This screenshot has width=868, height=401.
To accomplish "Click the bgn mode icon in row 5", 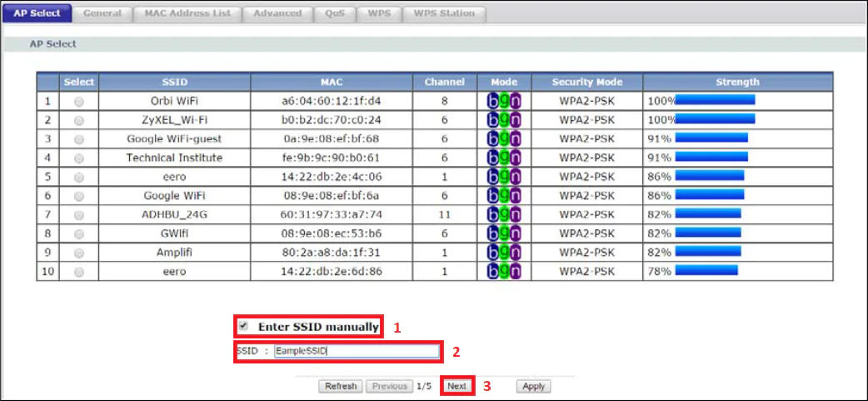I will pos(504,178).
